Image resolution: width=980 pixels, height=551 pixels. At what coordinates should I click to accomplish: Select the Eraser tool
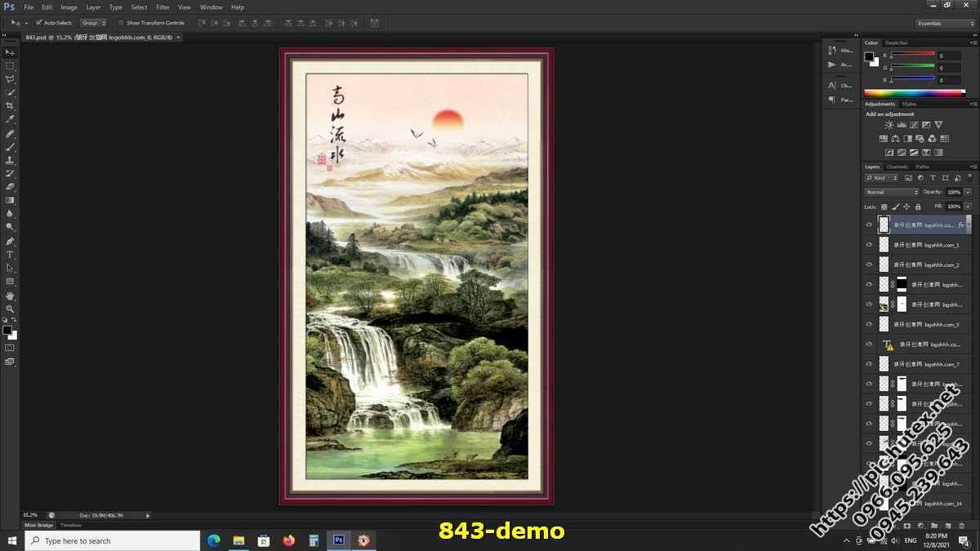[x=10, y=186]
